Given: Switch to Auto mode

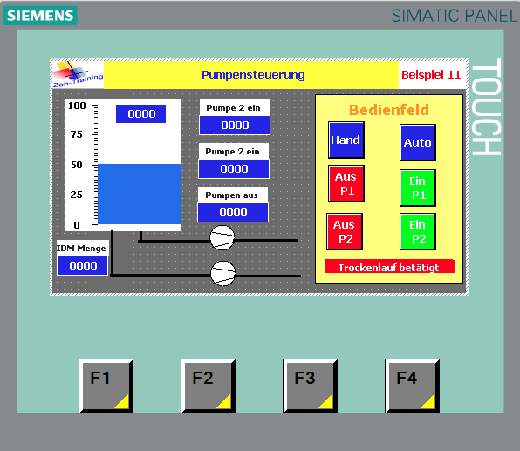Looking at the screenshot, I should (418, 143).
